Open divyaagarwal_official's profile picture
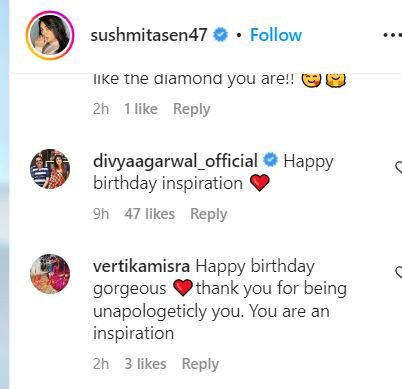The image size is (402, 389). point(50,169)
